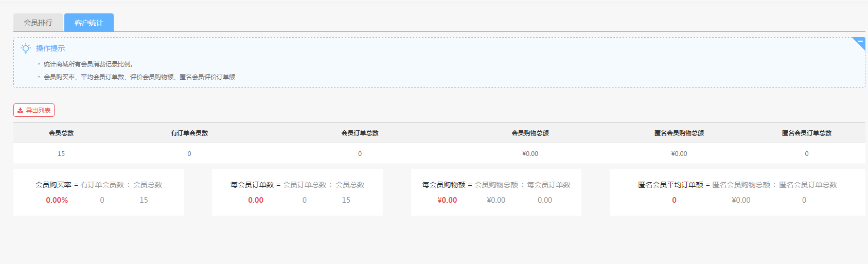Click the red 0.00% purchase rate value

[57, 200]
